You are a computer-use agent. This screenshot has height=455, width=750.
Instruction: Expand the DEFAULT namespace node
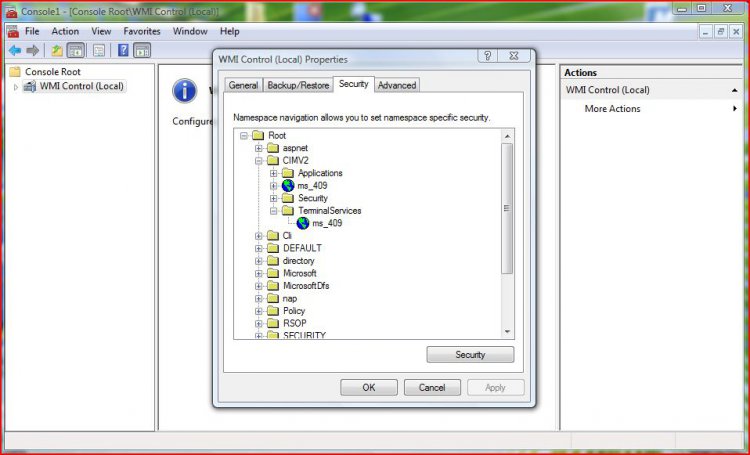(259, 248)
